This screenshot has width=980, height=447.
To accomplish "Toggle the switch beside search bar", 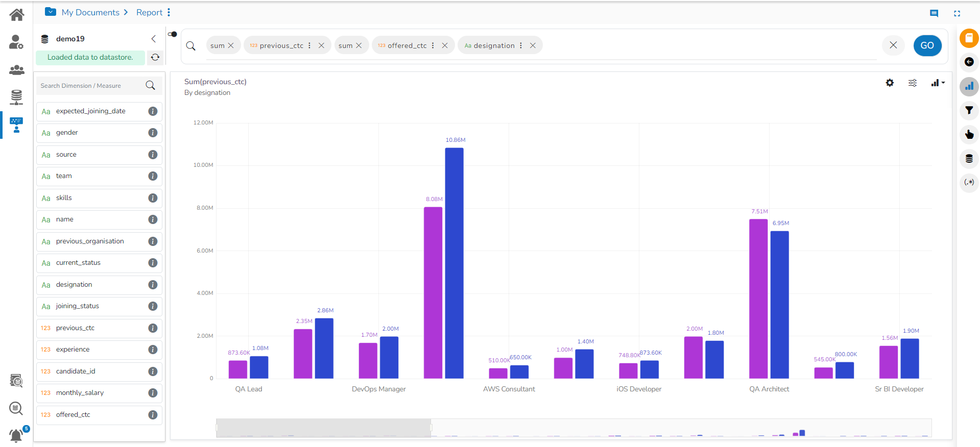I will coord(172,34).
